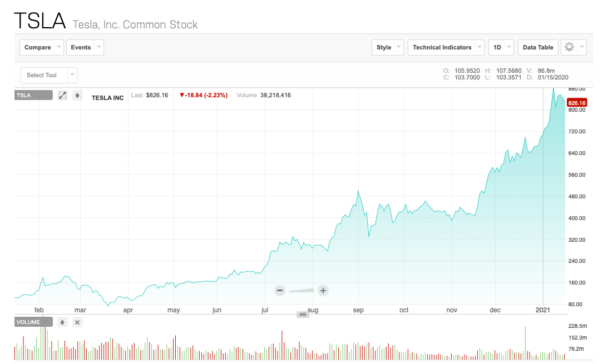Toggle the TSLA series label
Viewport: 608px width, 364px height.
33,96
